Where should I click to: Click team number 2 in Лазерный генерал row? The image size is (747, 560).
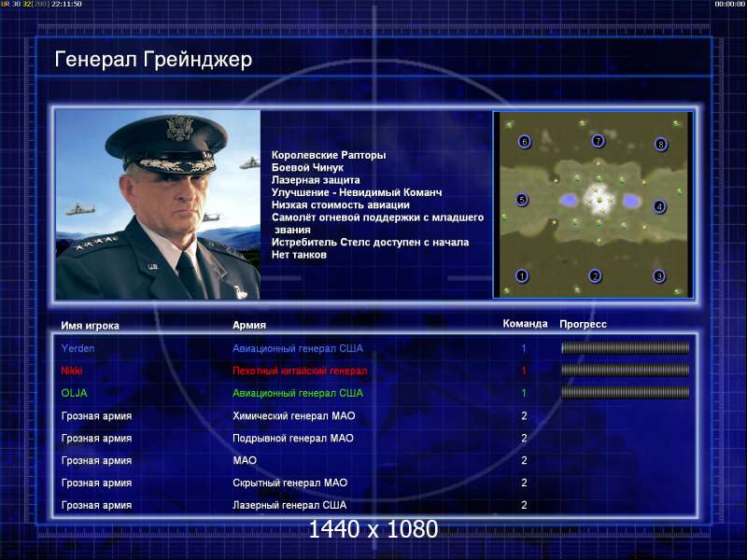click(x=524, y=505)
